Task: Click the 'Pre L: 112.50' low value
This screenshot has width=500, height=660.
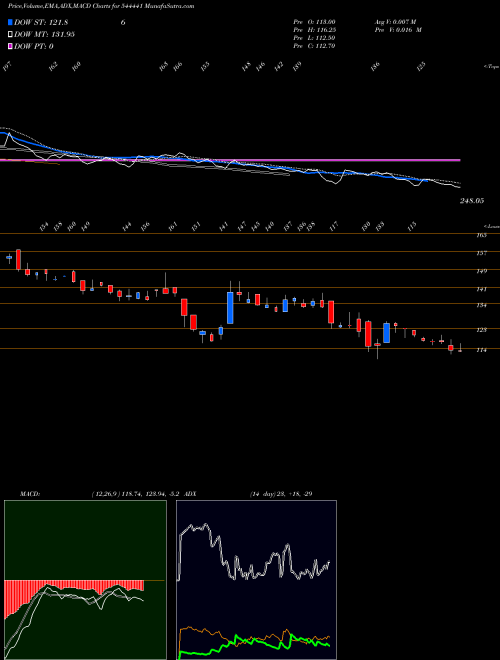Action: tap(314, 38)
